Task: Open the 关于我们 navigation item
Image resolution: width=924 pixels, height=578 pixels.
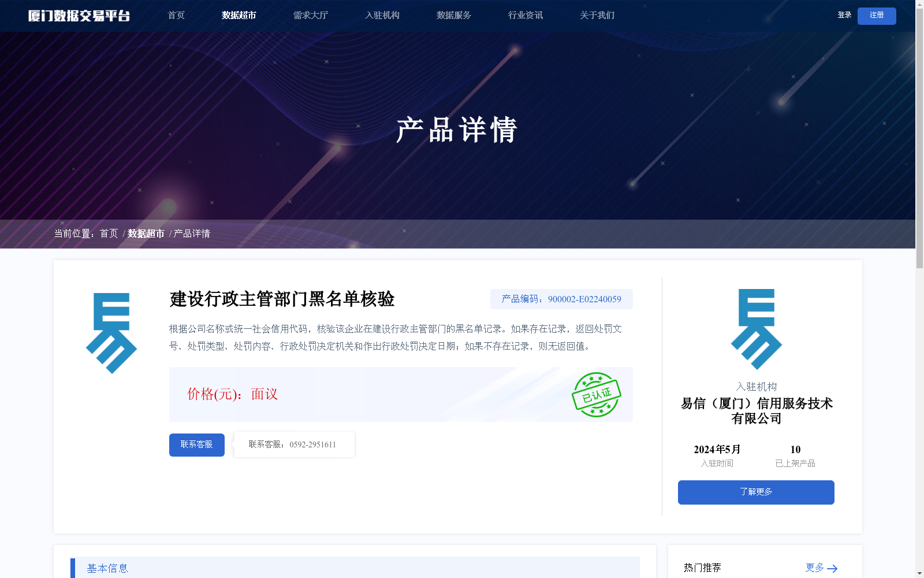Action: pyautogui.click(x=597, y=16)
